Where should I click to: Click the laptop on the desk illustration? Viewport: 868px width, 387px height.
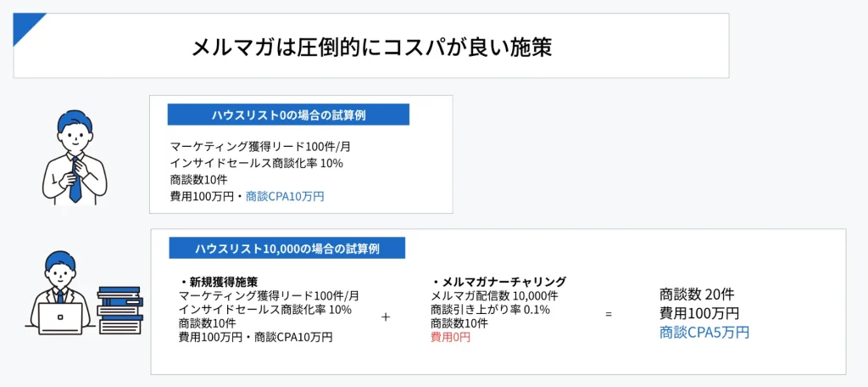click(60, 319)
